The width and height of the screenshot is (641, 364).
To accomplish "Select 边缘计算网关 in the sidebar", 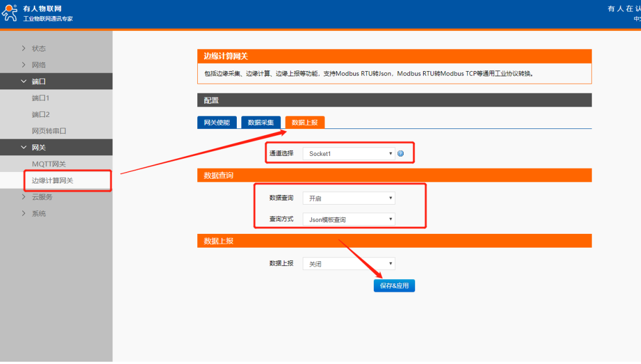I will 52,181.
